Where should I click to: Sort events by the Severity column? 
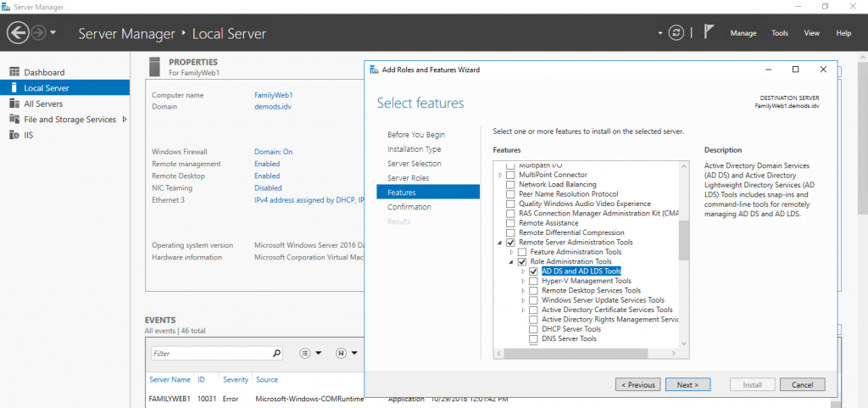(x=236, y=380)
